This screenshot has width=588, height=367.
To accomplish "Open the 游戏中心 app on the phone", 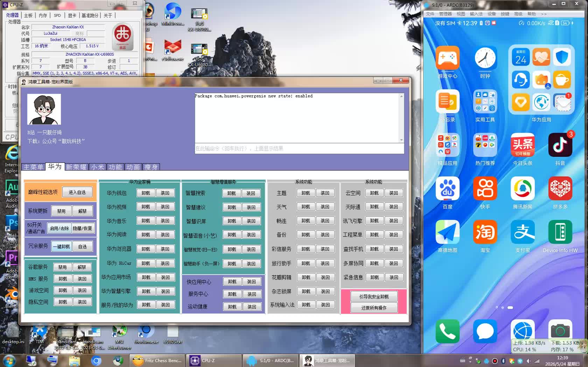I will 447,58.
